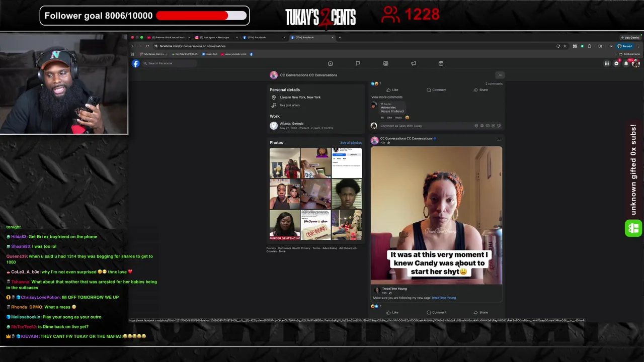Open the Chrome three-dot menu
644x362 pixels.
(x=638, y=46)
